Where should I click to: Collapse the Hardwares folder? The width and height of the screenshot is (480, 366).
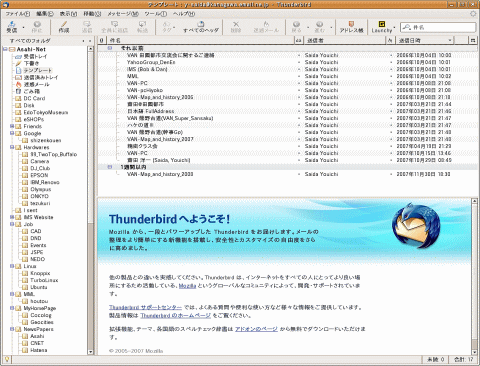click(12, 147)
